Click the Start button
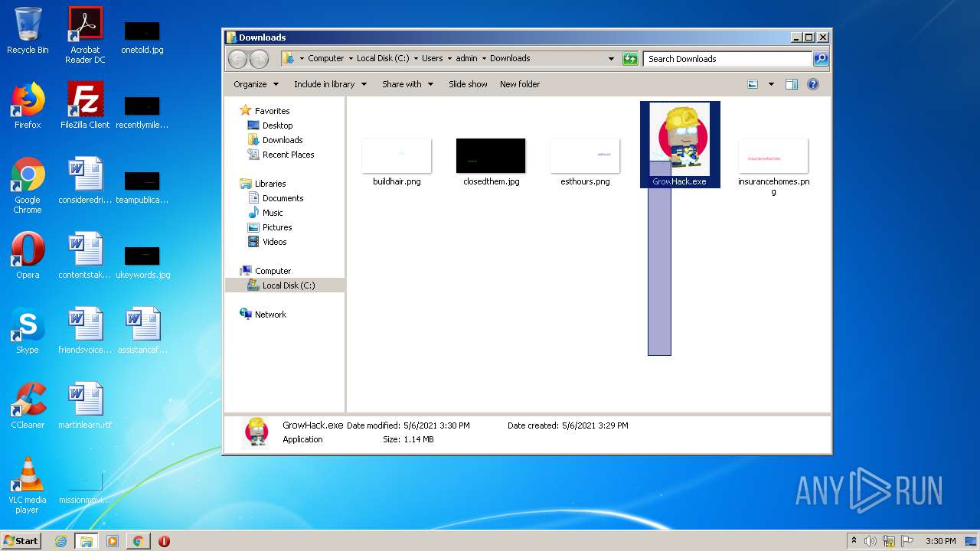 point(21,541)
